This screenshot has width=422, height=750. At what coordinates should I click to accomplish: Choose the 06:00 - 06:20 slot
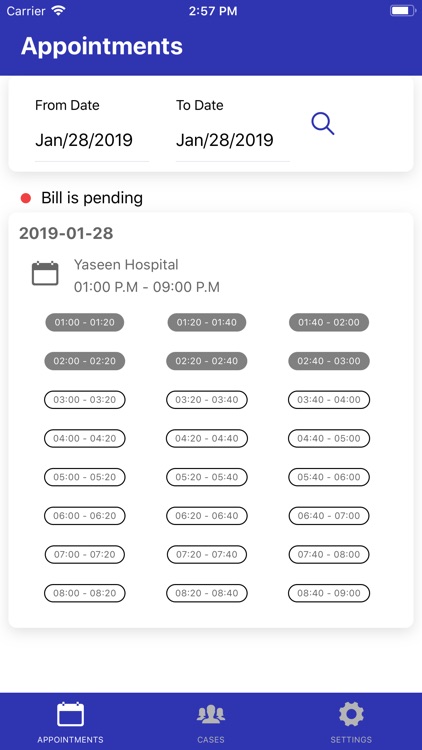coord(85,516)
